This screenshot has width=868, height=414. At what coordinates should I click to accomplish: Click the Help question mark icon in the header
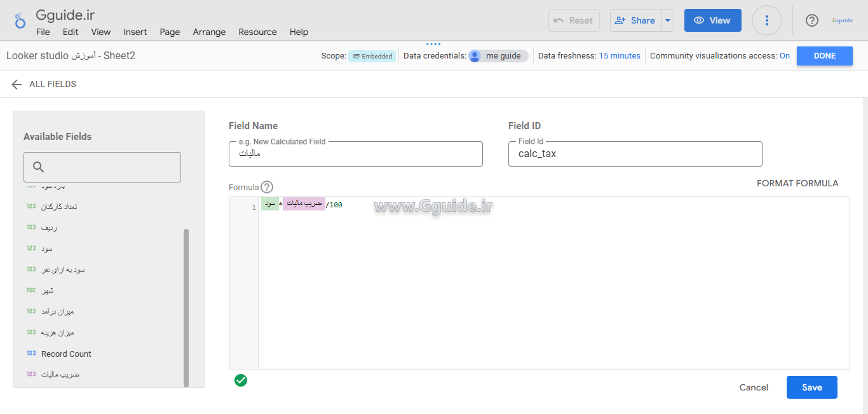tap(811, 20)
